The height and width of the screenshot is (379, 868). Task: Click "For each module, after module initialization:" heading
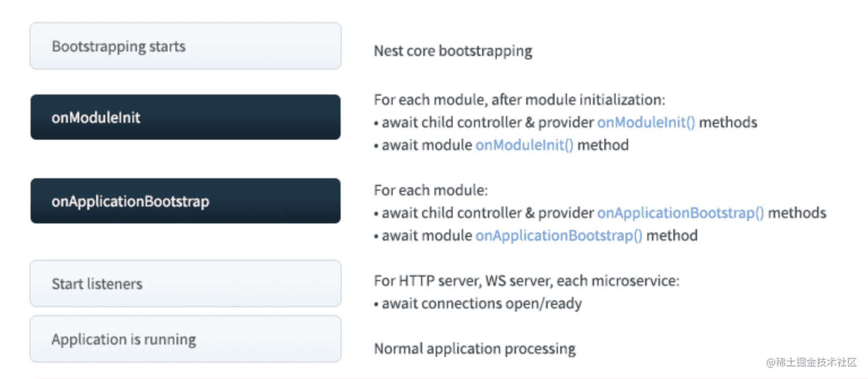519,100
